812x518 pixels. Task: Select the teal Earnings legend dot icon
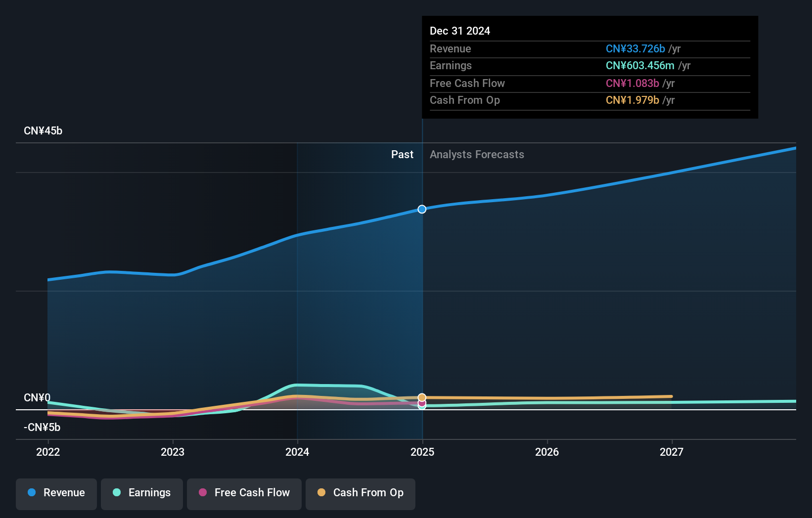117,493
